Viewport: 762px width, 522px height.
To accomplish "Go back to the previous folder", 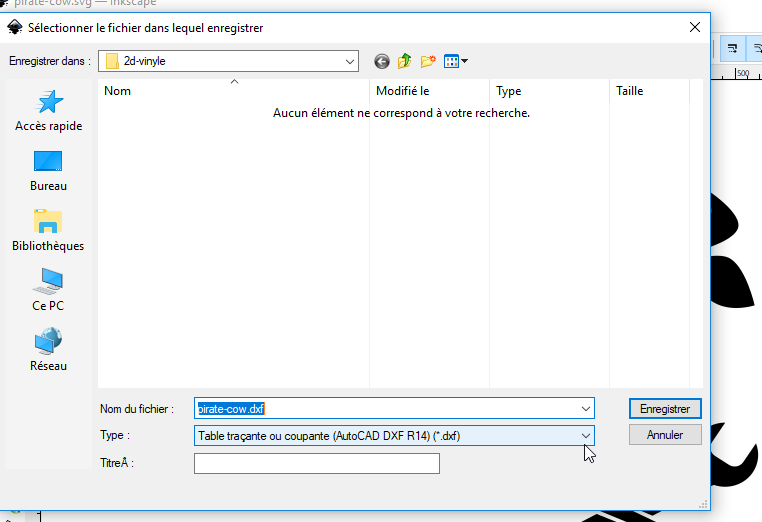I will tap(381, 61).
